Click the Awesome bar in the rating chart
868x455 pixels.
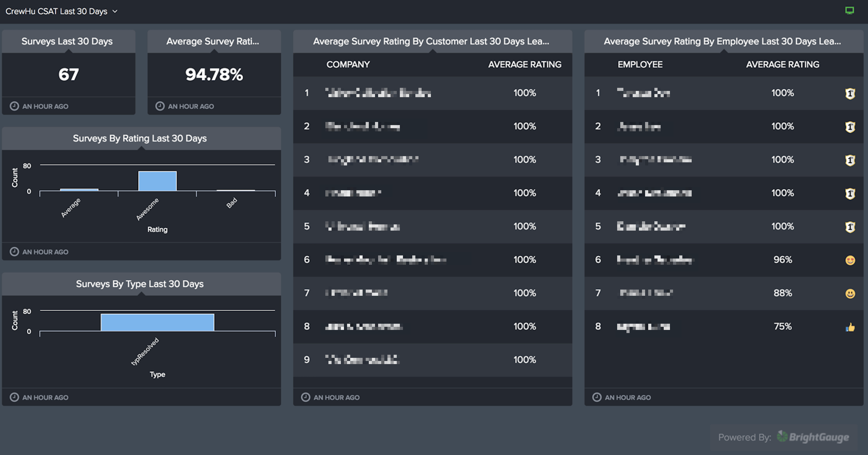click(157, 181)
